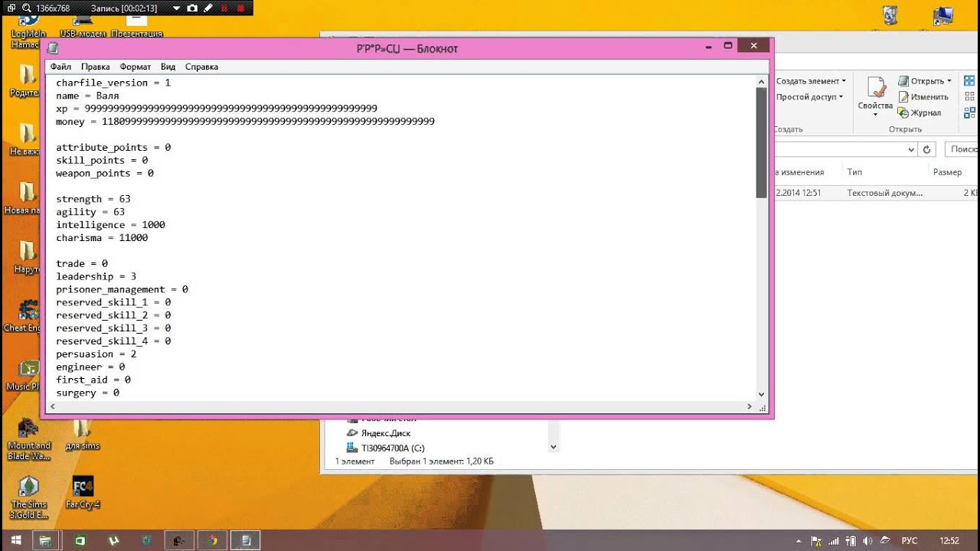This screenshot has width=980, height=551.
Task: Select The Sims 3 desktop icon
Action: click(x=28, y=498)
